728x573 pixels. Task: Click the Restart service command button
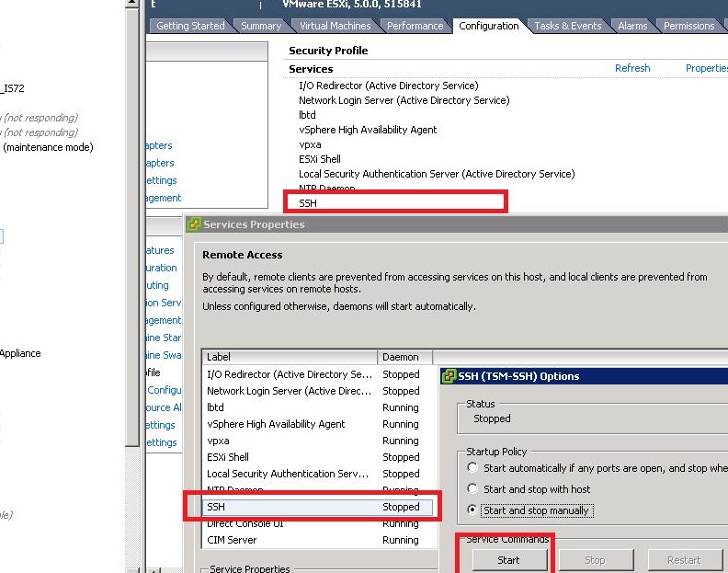point(685,560)
